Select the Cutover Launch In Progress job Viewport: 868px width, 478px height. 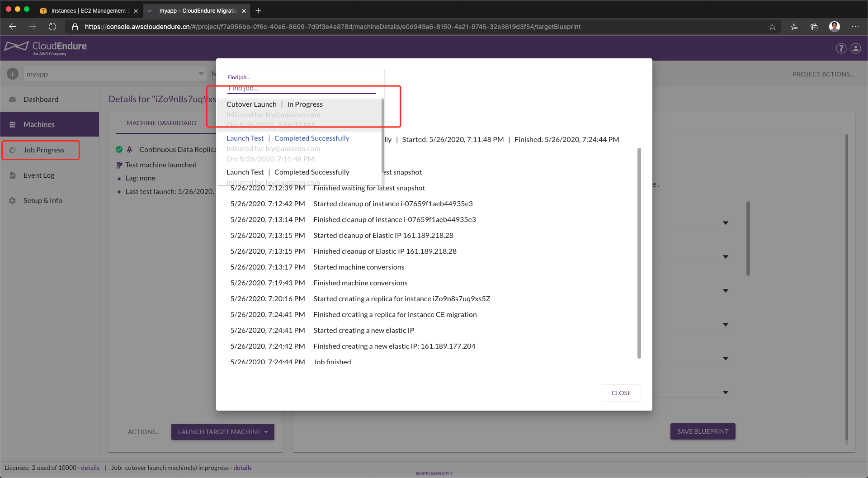(x=274, y=104)
